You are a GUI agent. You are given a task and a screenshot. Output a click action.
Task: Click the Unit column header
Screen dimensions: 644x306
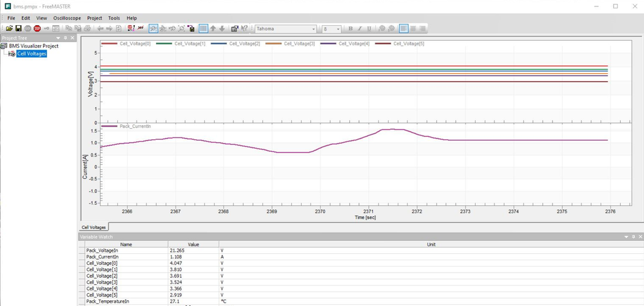pos(431,244)
